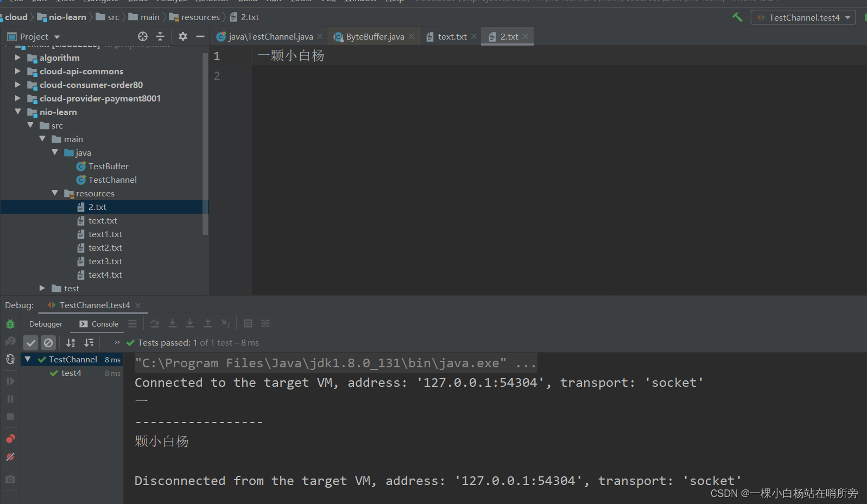Collapse the main folder in tree

42,139
